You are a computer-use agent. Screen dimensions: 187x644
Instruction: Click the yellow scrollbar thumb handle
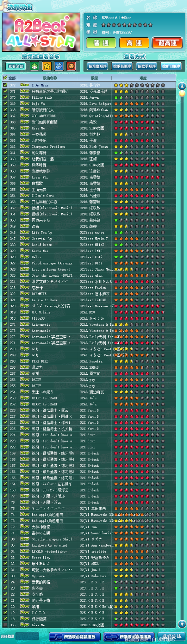click(x=182, y=94)
